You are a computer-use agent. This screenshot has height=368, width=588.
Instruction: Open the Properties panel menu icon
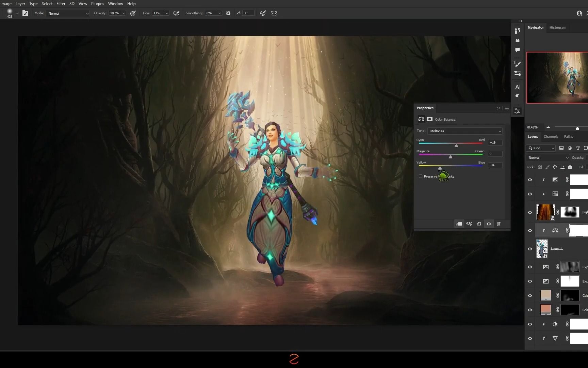507,108
